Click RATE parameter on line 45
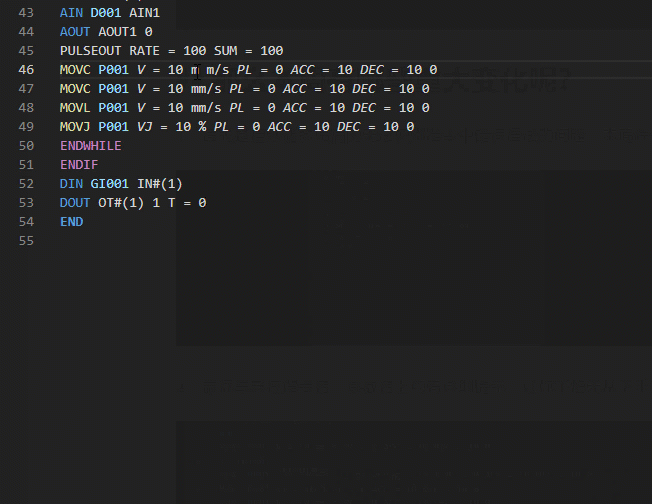Viewport: 652px width, 504px height. coord(144,51)
